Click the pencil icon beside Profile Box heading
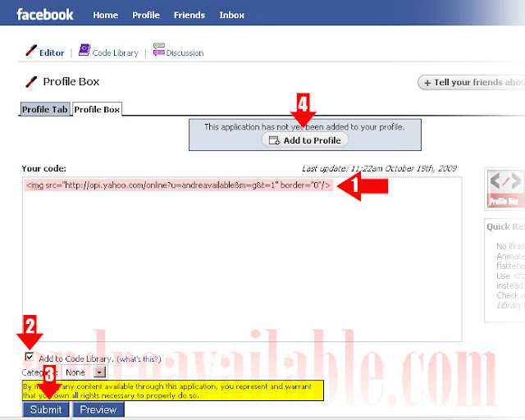Viewport: 525px width, 420px height. pyautogui.click(x=31, y=82)
